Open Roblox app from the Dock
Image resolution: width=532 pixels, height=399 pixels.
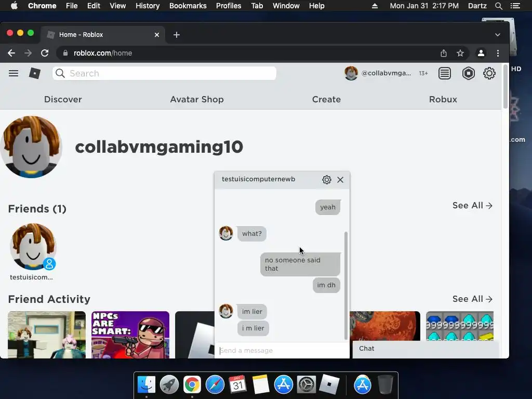(x=329, y=385)
